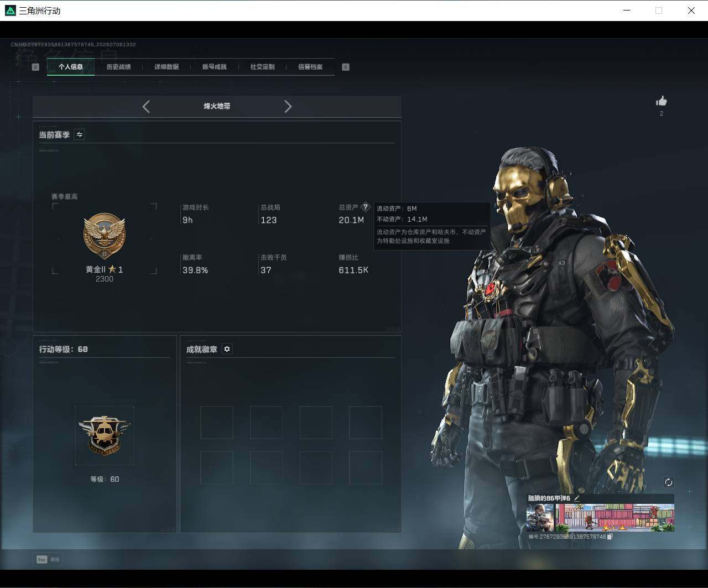This screenshot has height=588, width=708.
Task: Click the level 60 helicopter badge
Action: pos(105,435)
